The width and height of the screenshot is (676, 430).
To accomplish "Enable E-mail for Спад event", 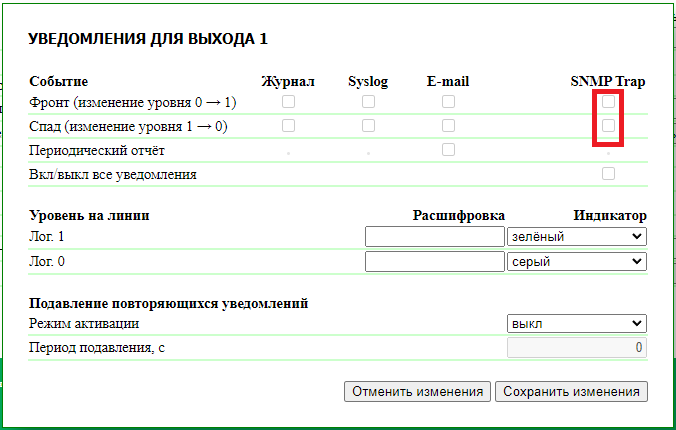I will tap(448, 126).
